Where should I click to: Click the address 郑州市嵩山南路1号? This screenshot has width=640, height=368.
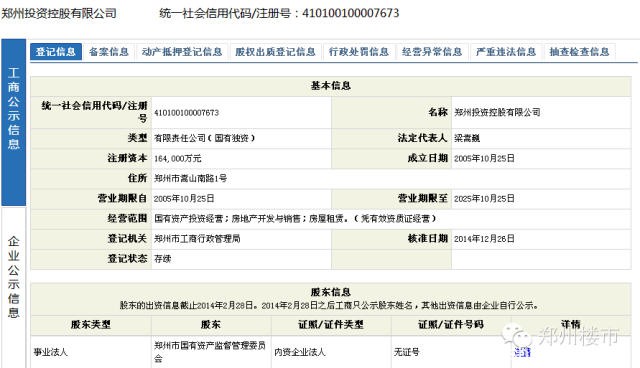click(x=190, y=178)
